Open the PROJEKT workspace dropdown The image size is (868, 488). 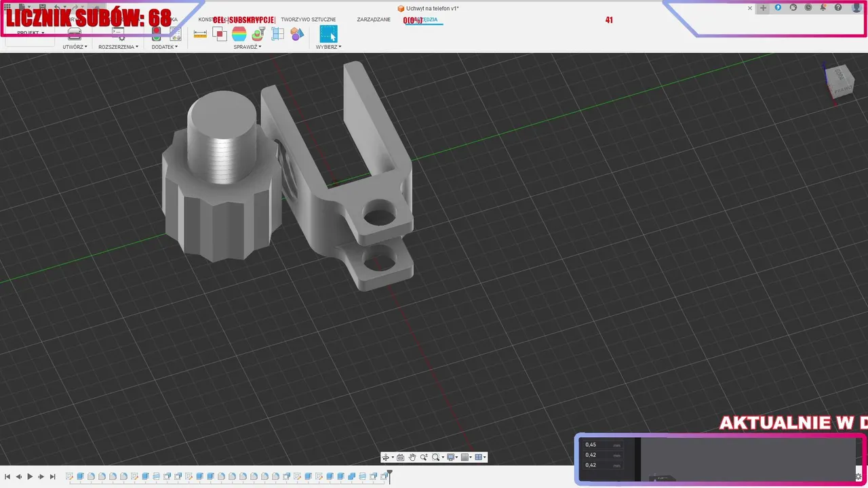(31, 33)
